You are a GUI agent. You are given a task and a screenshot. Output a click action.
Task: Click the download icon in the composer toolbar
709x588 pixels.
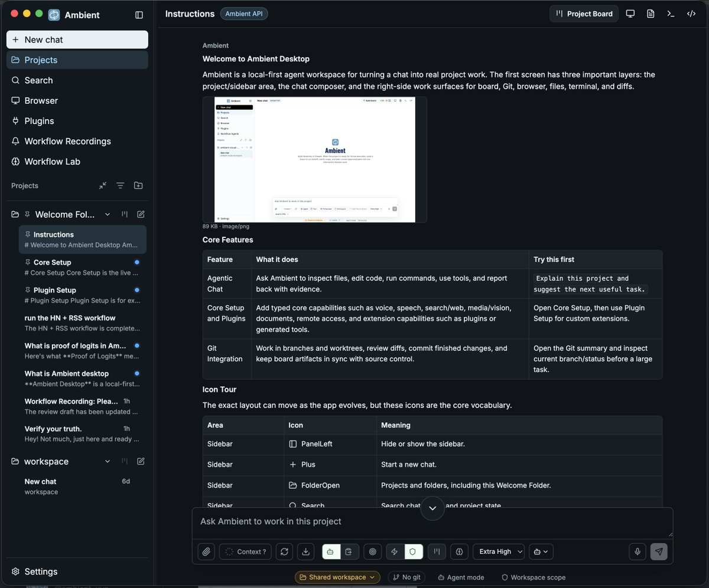tap(305, 551)
